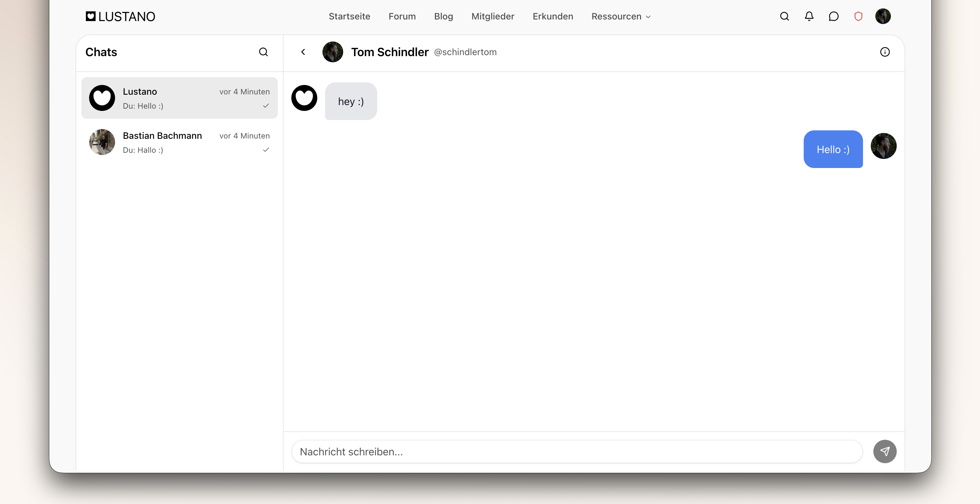Open the Ressourcen dropdown menu
Image resolution: width=980 pixels, height=504 pixels.
pyautogui.click(x=620, y=16)
